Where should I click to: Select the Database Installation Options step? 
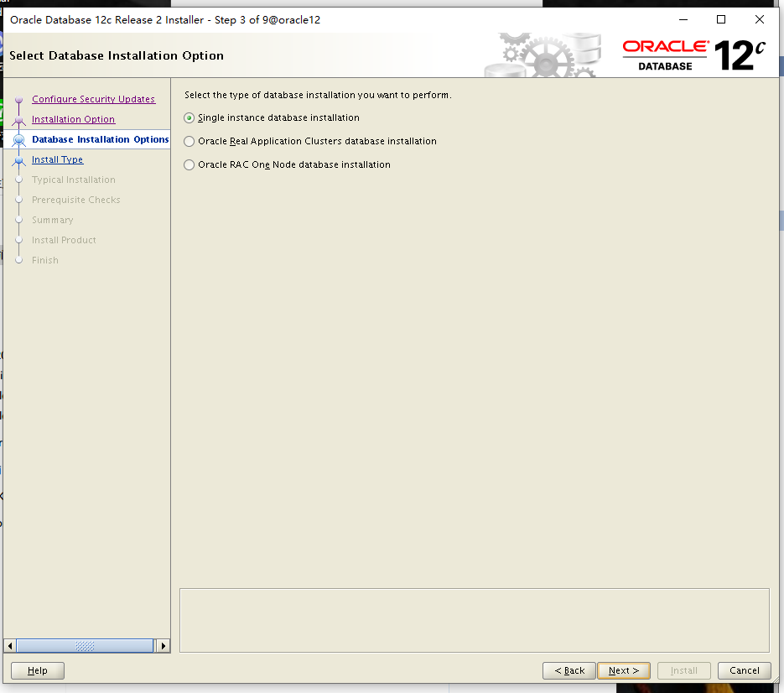tap(101, 139)
